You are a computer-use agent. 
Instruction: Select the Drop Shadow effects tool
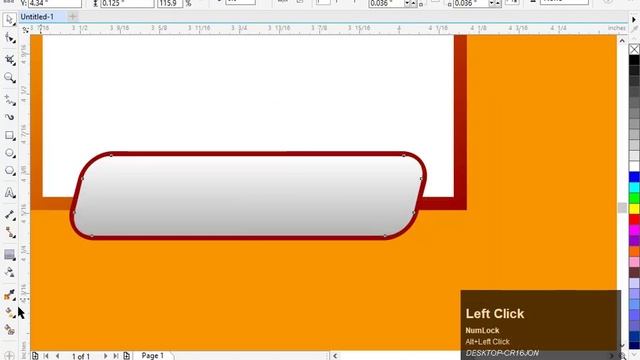click(9, 255)
